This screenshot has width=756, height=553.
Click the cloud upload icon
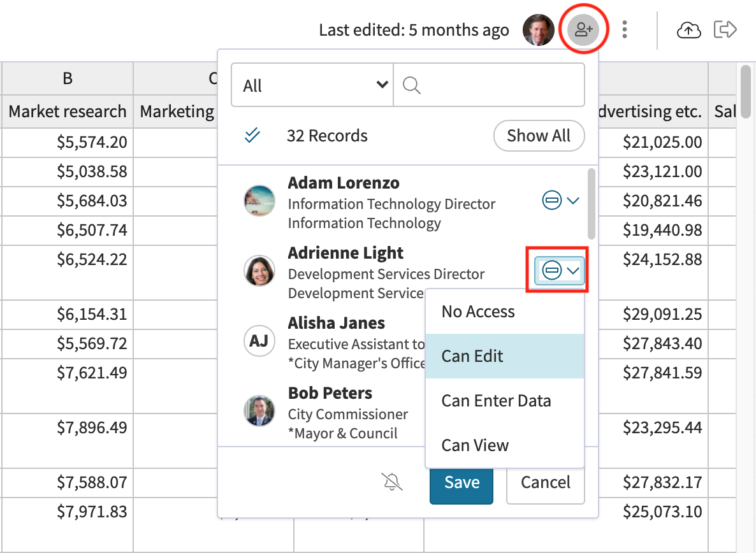pos(688,30)
